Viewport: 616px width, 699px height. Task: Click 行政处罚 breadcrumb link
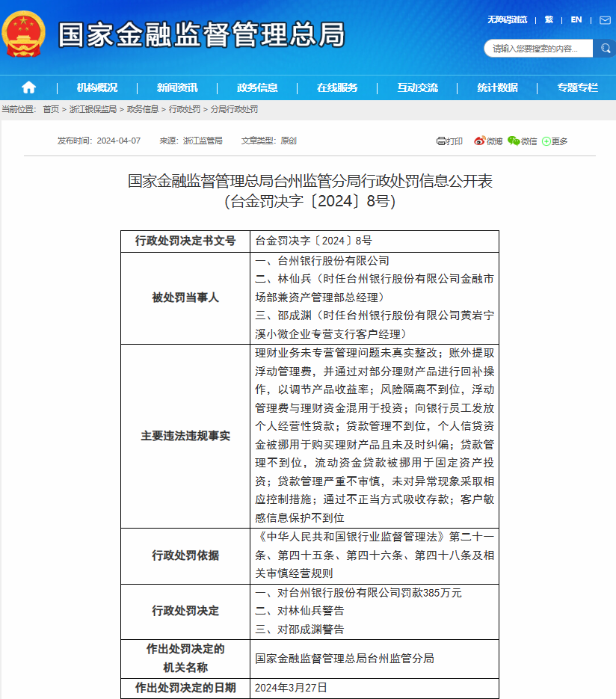coord(184,109)
